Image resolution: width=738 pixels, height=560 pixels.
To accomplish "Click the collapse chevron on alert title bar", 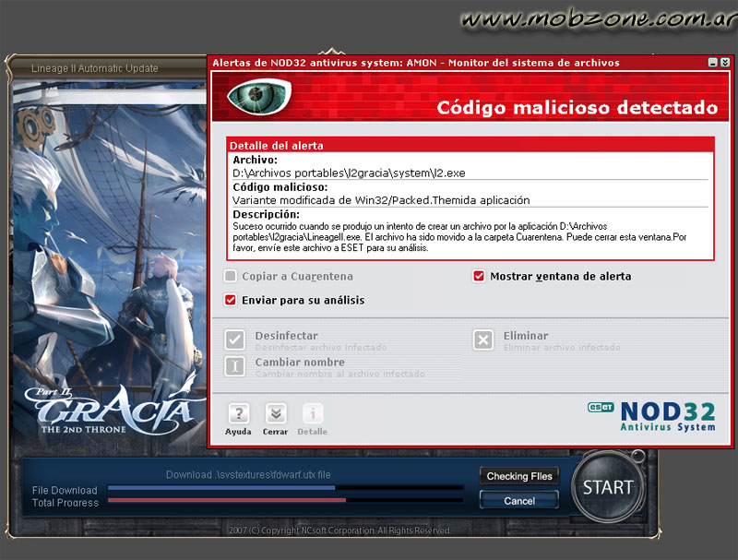I will pyautogui.click(x=725, y=63).
